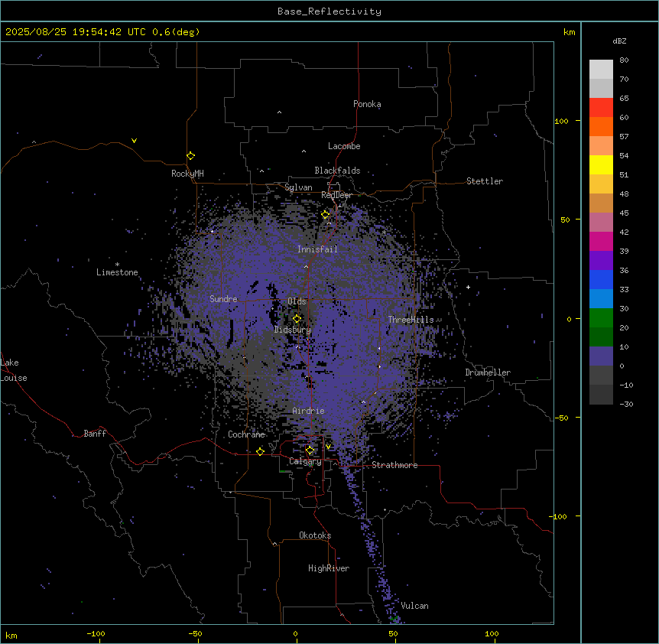Select the Drumheller label

pos(488,372)
